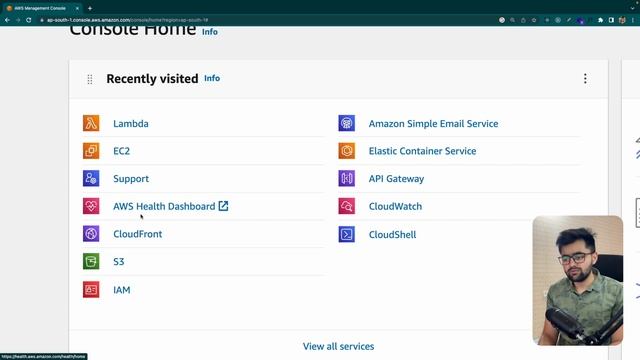Image resolution: width=640 pixels, height=360 pixels.
Task: Open the Chrome three-dot menu
Action: (633, 20)
